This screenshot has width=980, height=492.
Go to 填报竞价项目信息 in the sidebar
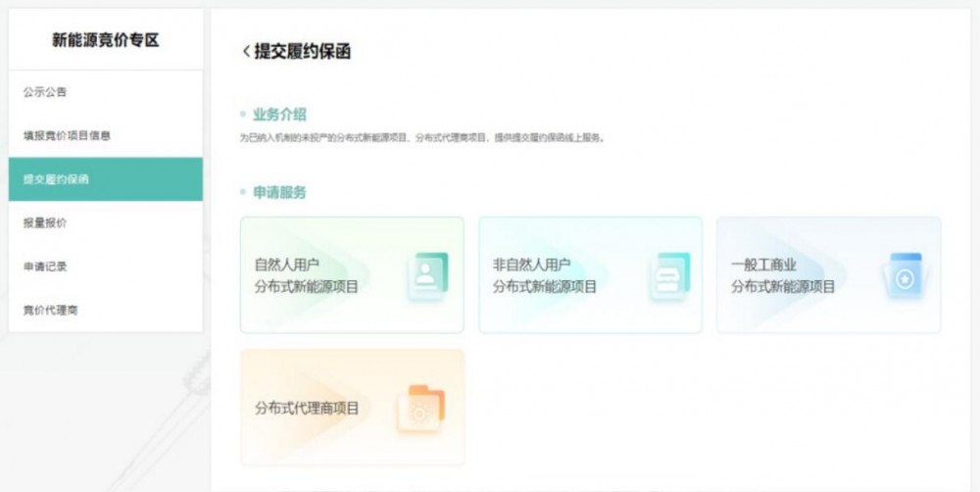tap(67, 135)
